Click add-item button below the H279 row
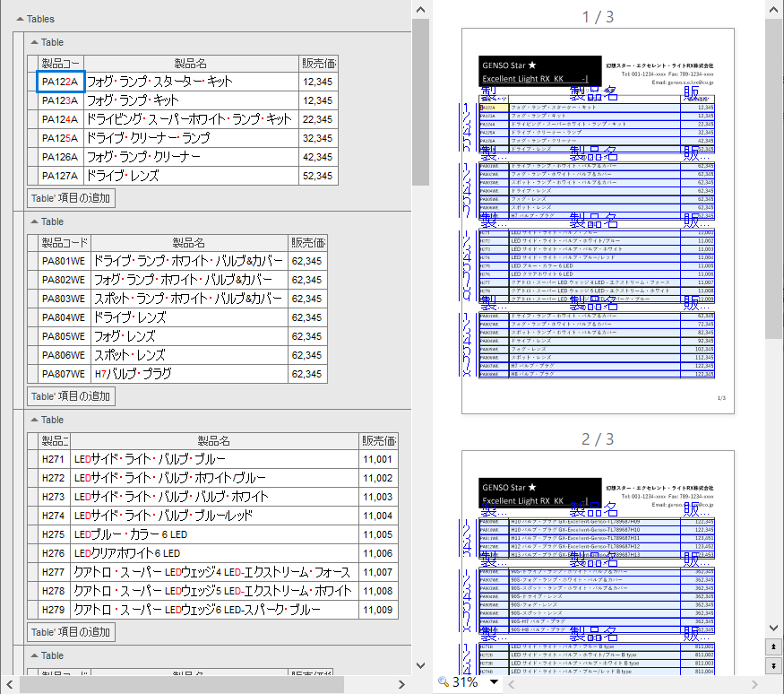The width and height of the screenshot is (784, 694). coord(71,632)
